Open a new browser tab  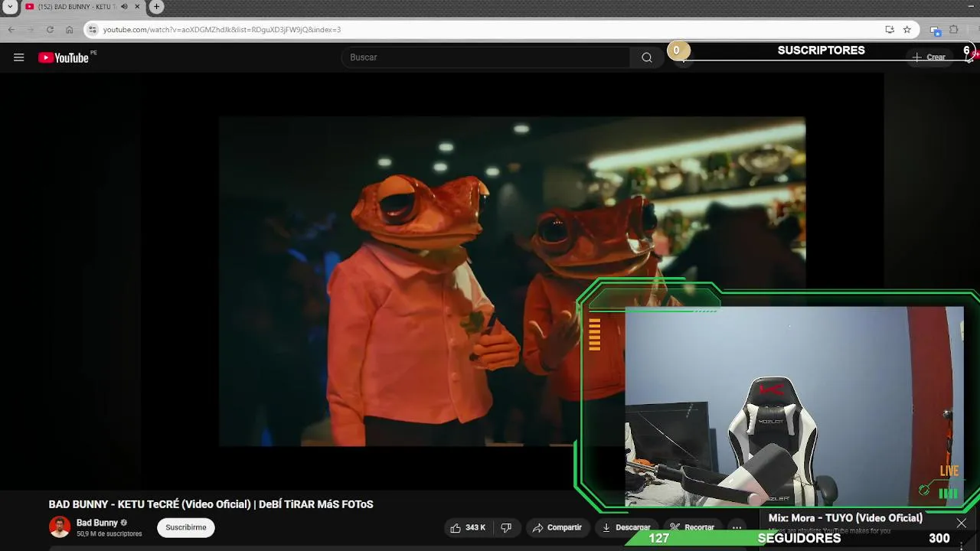(156, 7)
